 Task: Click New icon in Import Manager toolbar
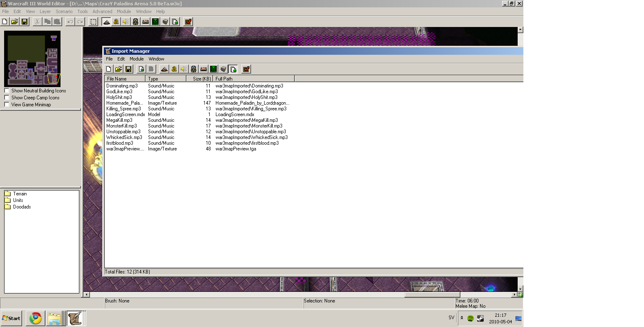coord(109,69)
